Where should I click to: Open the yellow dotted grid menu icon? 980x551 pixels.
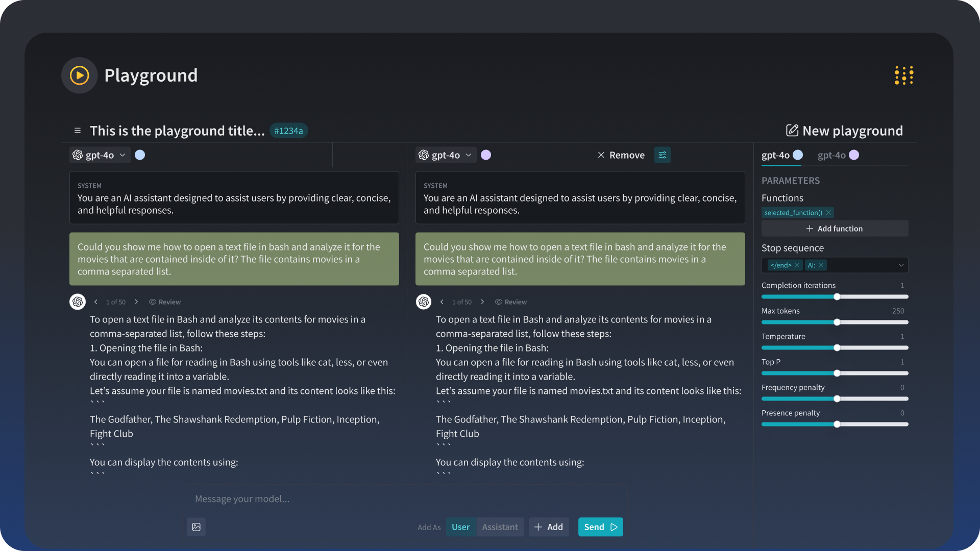(x=903, y=76)
